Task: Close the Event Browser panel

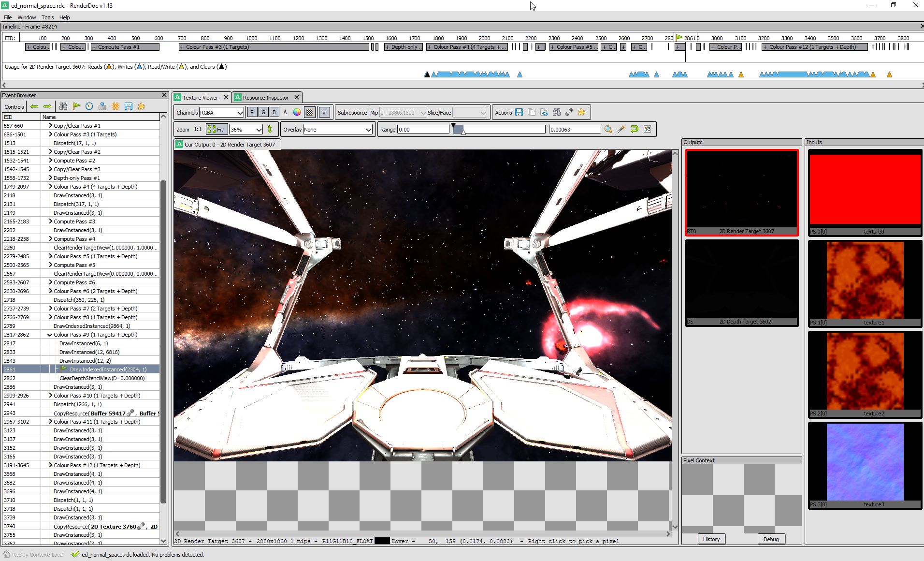Action: pyautogui.click(x=164, y=95)
